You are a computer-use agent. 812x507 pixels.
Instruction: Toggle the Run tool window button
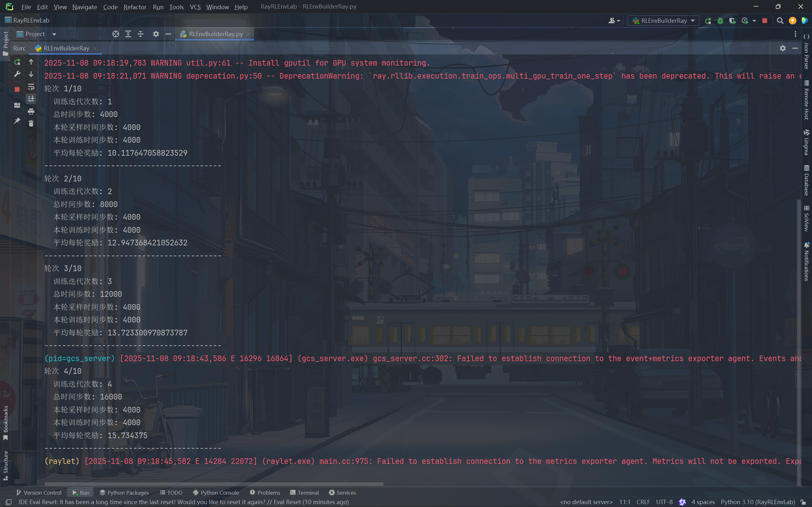pyautogui.click(x=81, y=493)
